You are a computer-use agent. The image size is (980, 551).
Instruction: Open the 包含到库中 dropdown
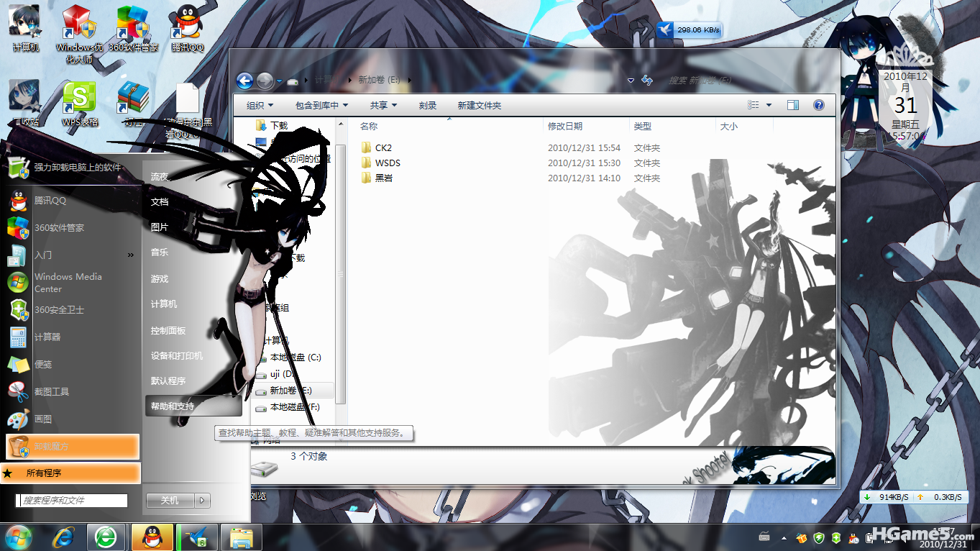click(x=321, y=105)
